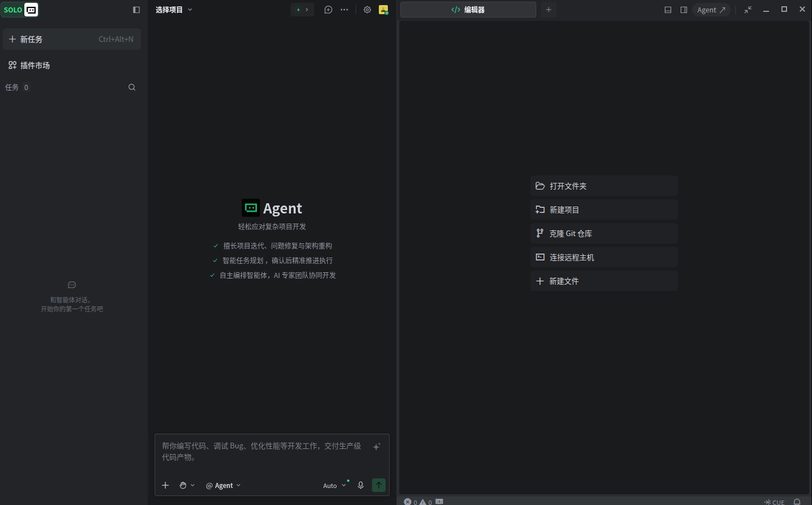Click the sparkle prompt-enhance icon

[x=377, y=447]
